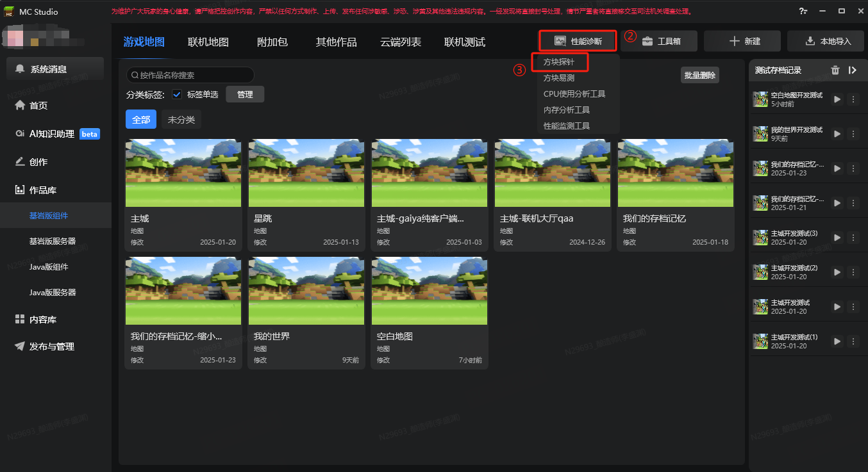Open more options for 空白地图开发测试
The image size is (868, 472).
[x=853, y=99]
